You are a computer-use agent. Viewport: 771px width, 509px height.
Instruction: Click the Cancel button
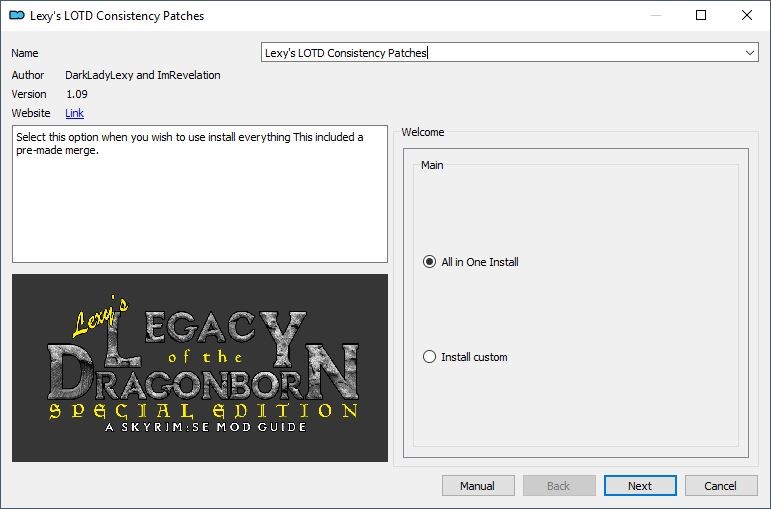pos(721,486)
